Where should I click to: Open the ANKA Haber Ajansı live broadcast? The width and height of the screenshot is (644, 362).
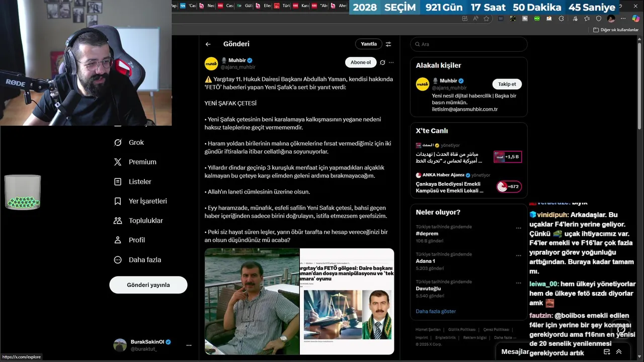469,183
